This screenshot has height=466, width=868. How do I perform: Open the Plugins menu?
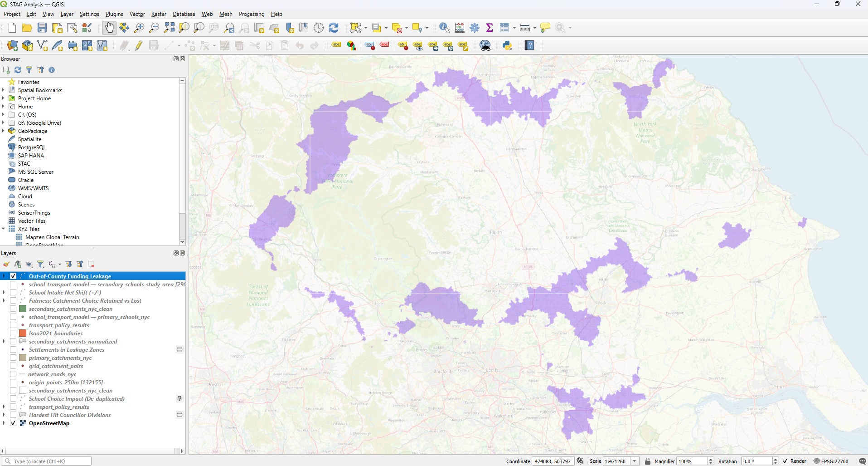click(114, 14)
